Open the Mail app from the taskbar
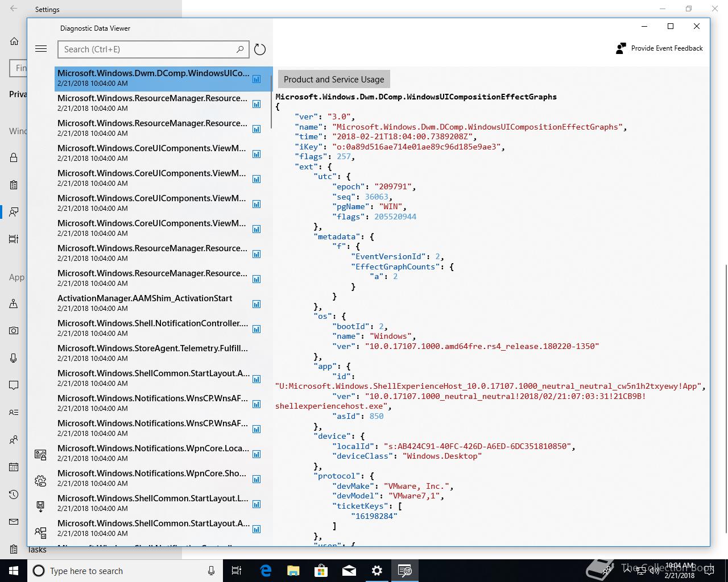The height and width of the screenshot is (582, 728). 349,571
